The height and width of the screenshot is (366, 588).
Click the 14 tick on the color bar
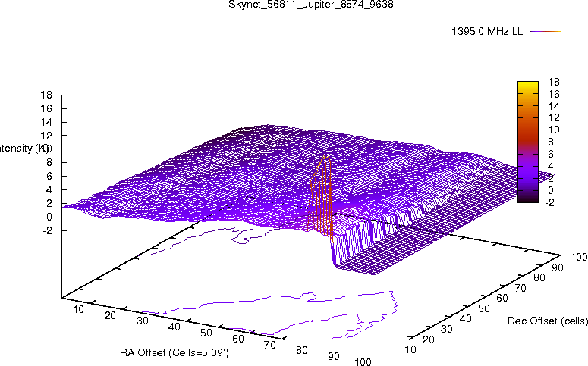[x=554, y=106]
